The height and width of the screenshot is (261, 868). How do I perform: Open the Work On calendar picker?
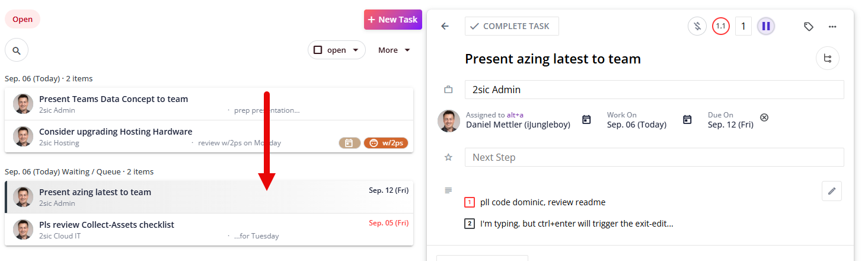coord(586,120)
